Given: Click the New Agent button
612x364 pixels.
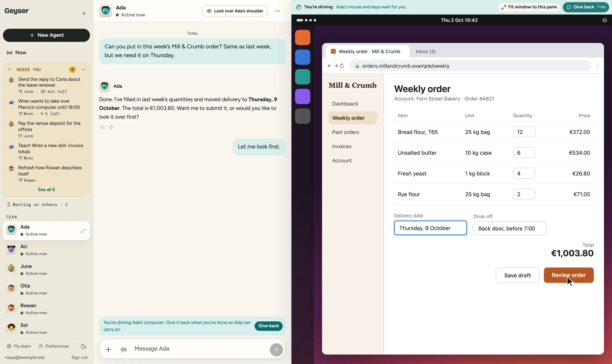Looking at the screenshot, I should point(46,35).
